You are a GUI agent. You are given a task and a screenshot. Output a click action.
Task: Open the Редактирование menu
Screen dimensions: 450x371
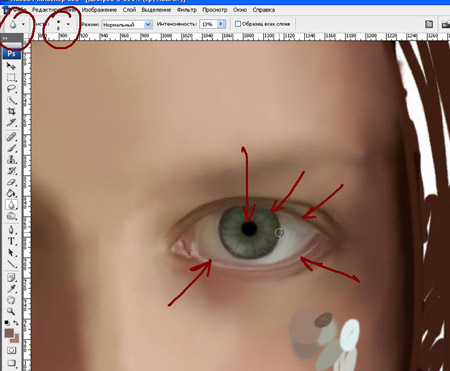click(54, 10)
